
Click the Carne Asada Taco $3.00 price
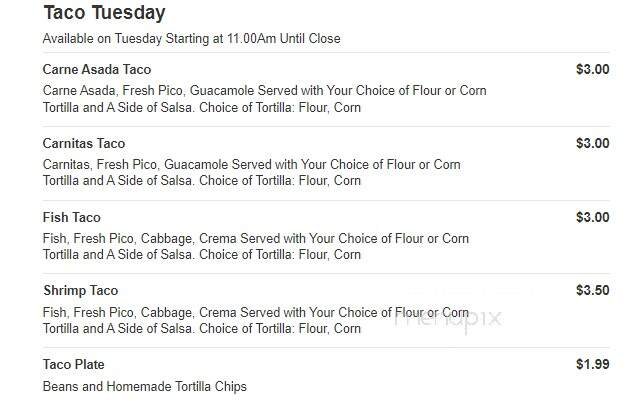pos(592,69)
